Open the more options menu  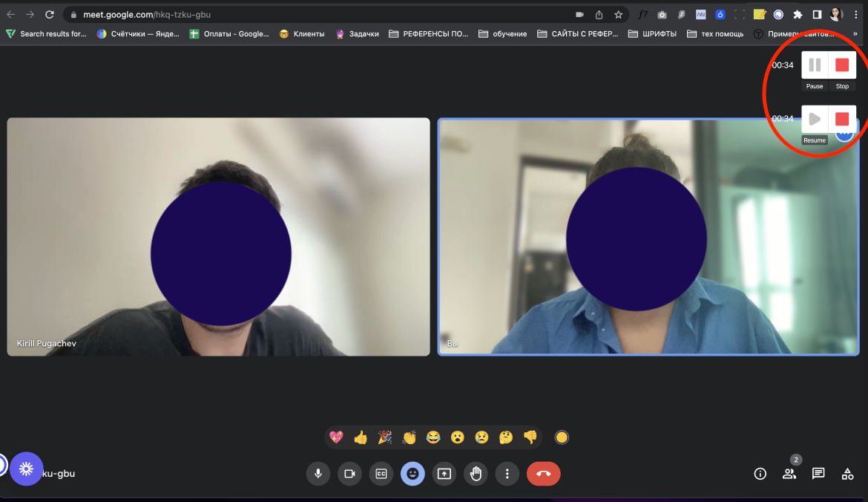507,473
